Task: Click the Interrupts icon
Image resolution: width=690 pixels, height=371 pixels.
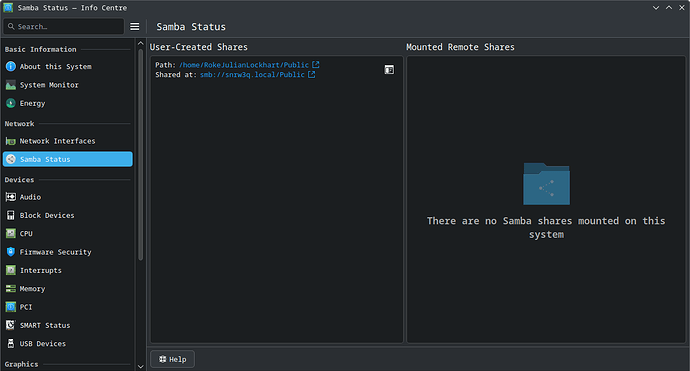Action: point(11,270)
